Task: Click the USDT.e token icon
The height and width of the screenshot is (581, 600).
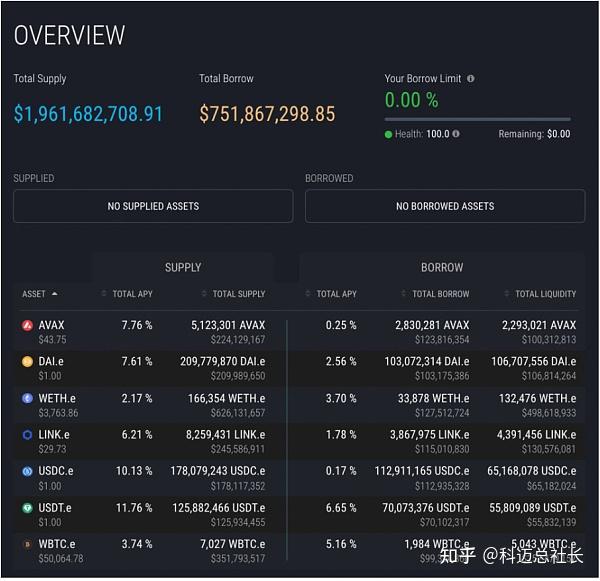Action: 27,508
